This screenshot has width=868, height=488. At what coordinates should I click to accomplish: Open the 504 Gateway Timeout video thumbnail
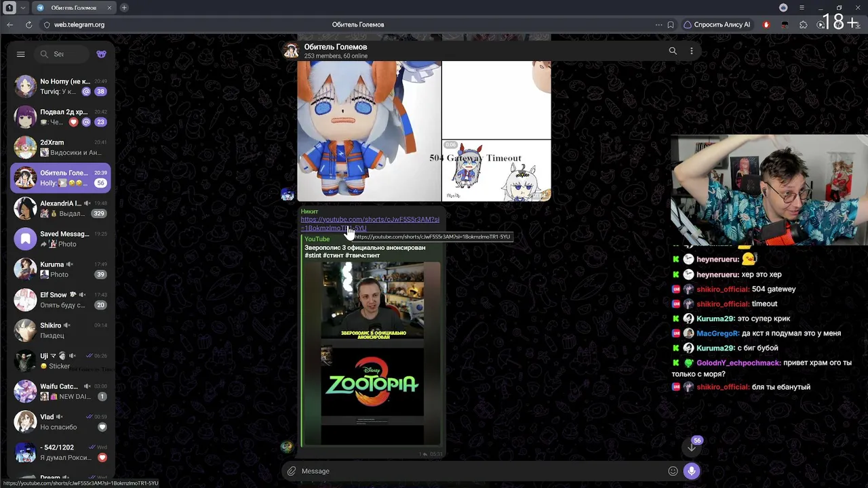click(496, 171)
